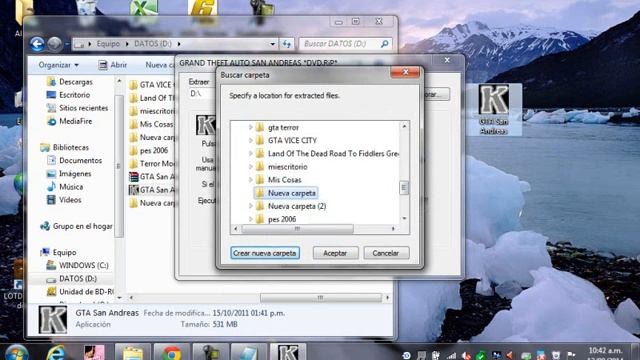The height and width of the screenshot is (360, 640).
Task: Close the GRAND THEFT AUTO extractor window
Action: (x=447, y=60)
